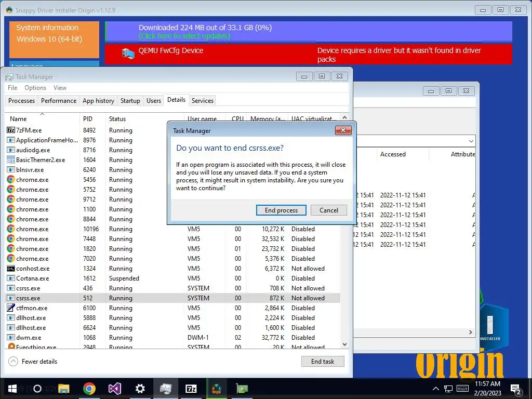Select chrome.exe icon with PID 10196

11,229
